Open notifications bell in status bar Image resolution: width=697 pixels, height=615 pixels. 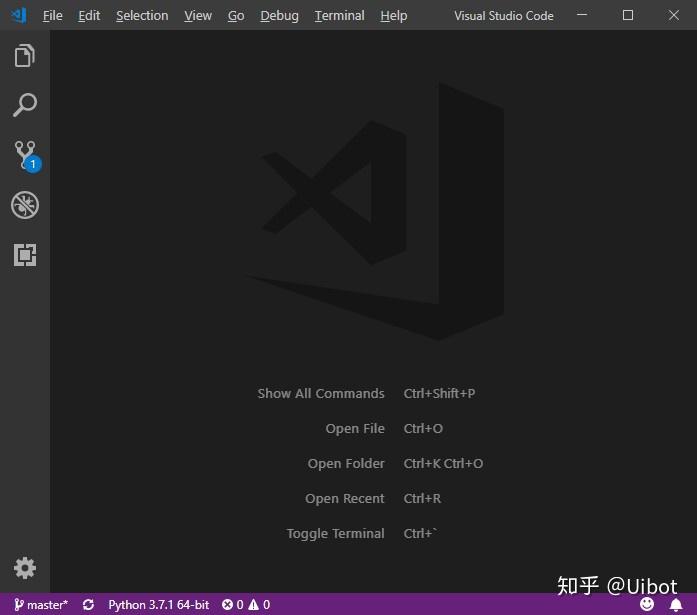[x=676, y=605]
